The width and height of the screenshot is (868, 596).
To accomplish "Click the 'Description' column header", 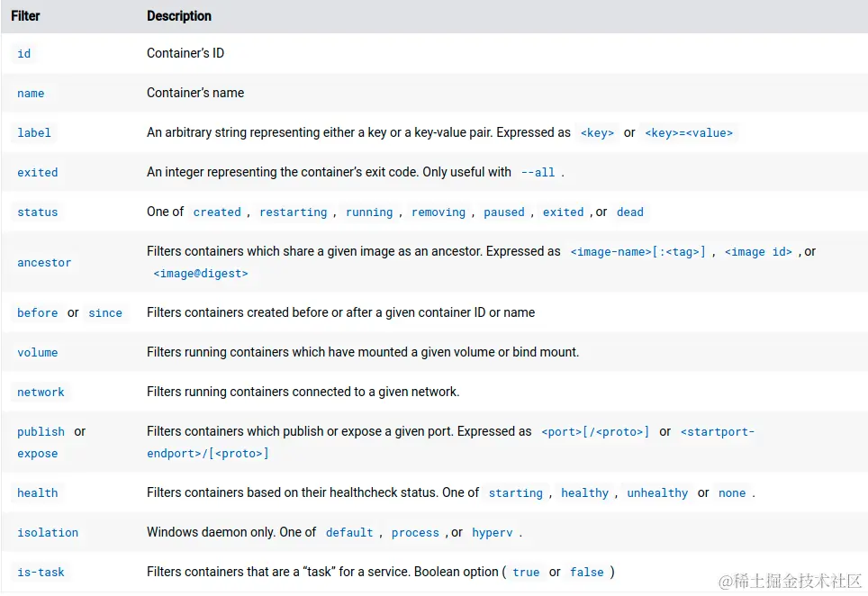I will point(179,16).
